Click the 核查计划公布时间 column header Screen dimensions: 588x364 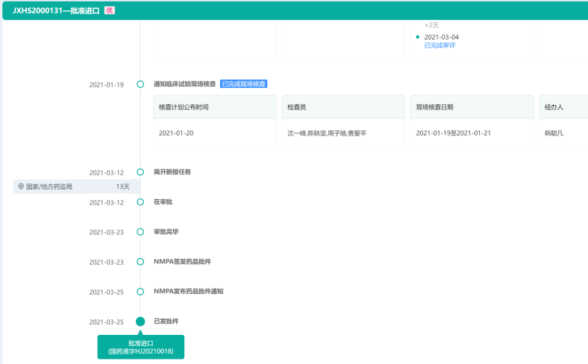tap(184, 107)
